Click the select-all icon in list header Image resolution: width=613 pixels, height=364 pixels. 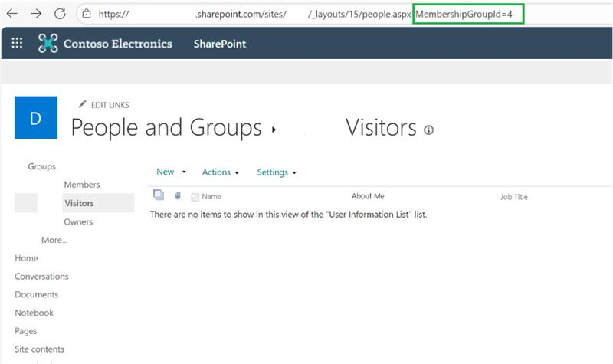pos(159,195)
